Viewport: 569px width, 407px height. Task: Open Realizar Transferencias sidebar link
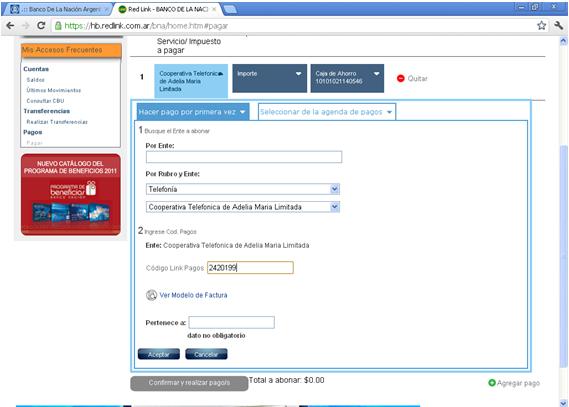(x=57, y=122)
